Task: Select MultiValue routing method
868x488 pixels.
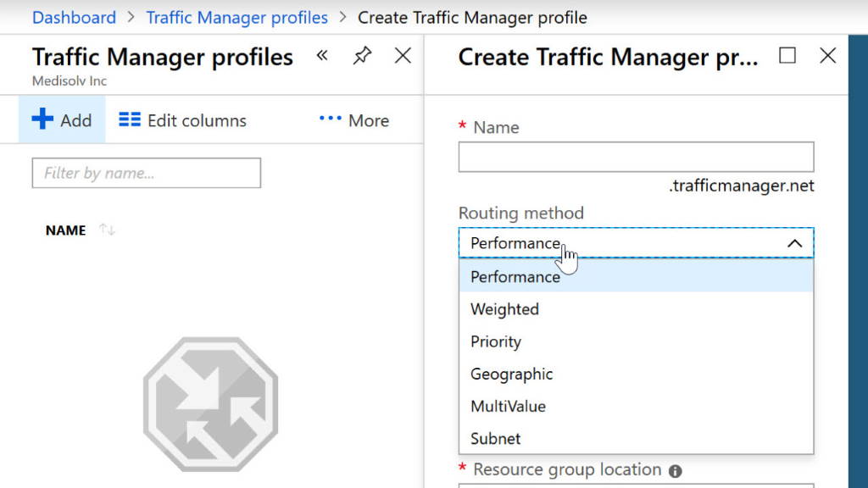Action: tap(508, 406)
